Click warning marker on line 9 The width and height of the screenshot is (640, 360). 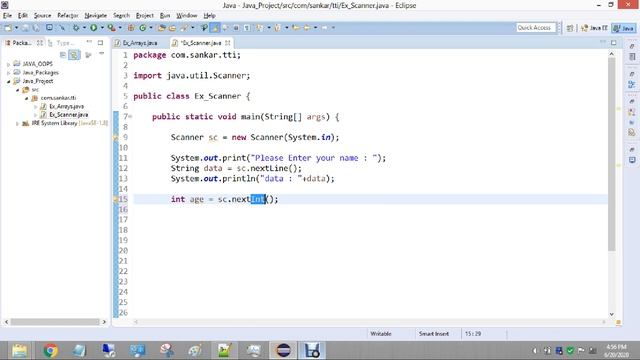pyautogui.click(x=116, y=138)
